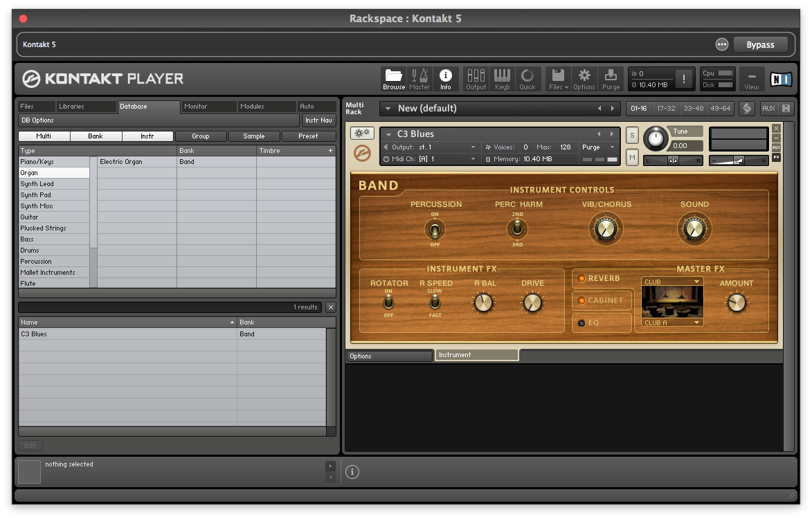Open the Midi Ch dropdown
This screenshot has height=519, width=812.
click(x=473, y=159)
